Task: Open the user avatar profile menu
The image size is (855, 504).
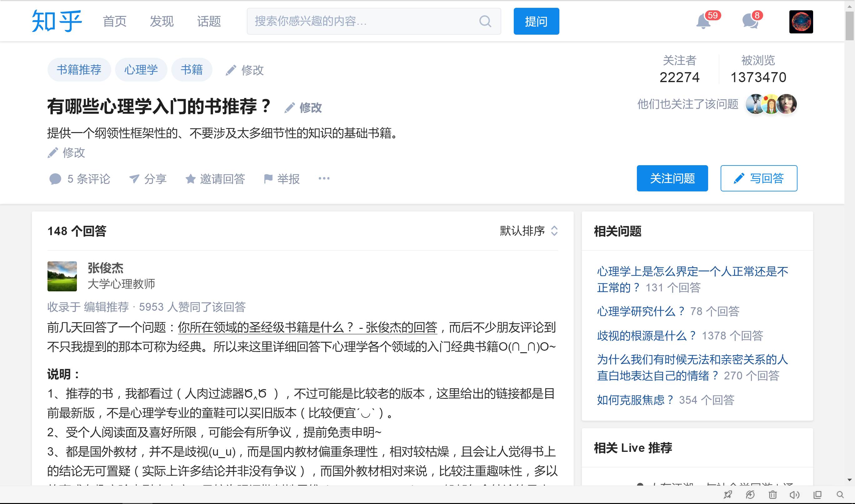Action: (801, 22)
